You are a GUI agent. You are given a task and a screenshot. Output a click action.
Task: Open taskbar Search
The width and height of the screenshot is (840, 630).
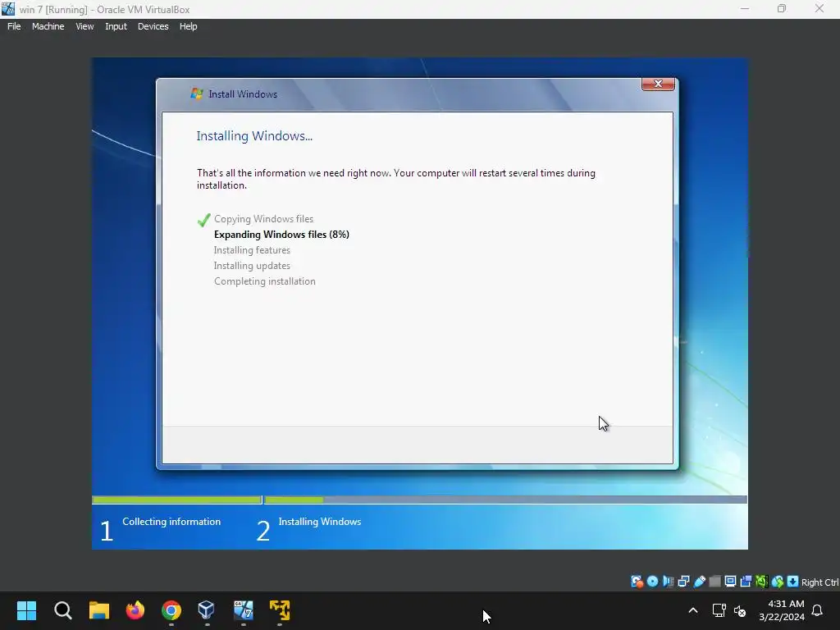pyautogui.click(x=62, y=610)
